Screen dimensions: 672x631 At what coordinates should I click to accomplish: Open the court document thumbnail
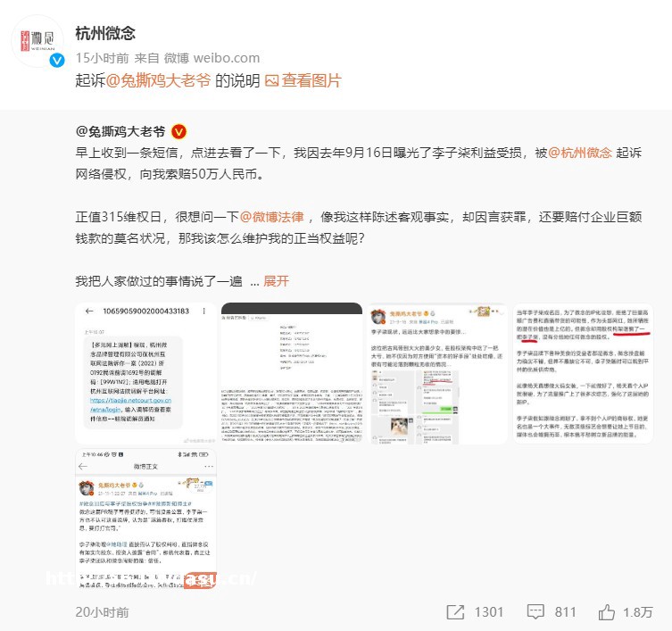pyautogui.click(x=292, y=373)
